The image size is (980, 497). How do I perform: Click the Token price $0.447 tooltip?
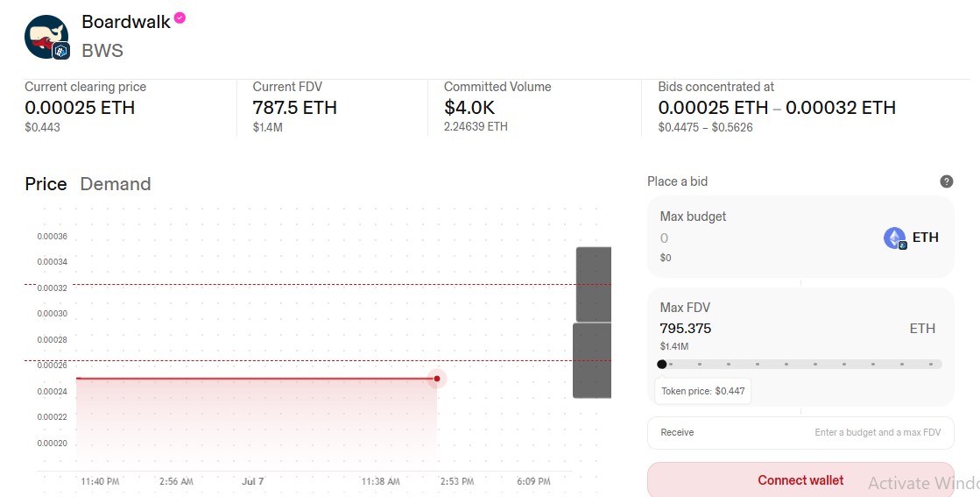pyautogui.click(x=703, y=391)
